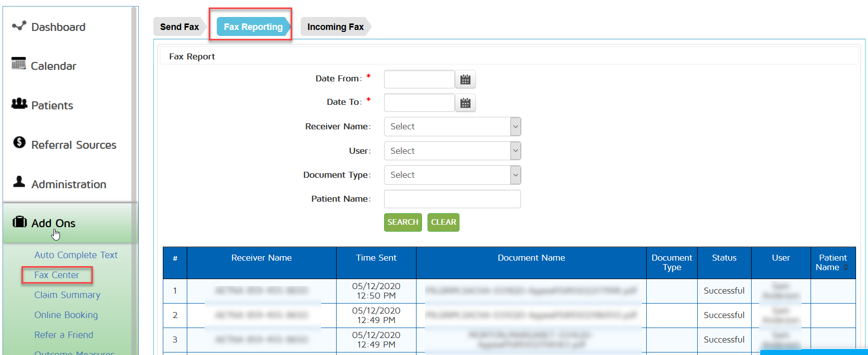Expand the Receiver Name dropdown
The image size is (868, 355).
click(x=515, y=127)
